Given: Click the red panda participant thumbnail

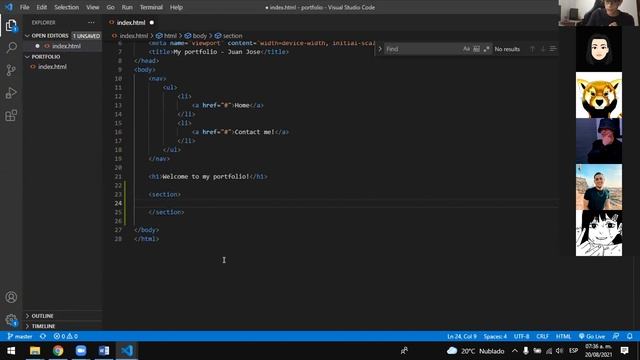Looking at the screenshot, I should 599,95.
